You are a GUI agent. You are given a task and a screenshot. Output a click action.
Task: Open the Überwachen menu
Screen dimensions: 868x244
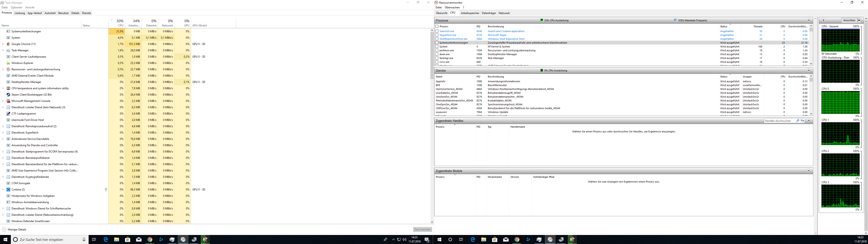(452, 7)
